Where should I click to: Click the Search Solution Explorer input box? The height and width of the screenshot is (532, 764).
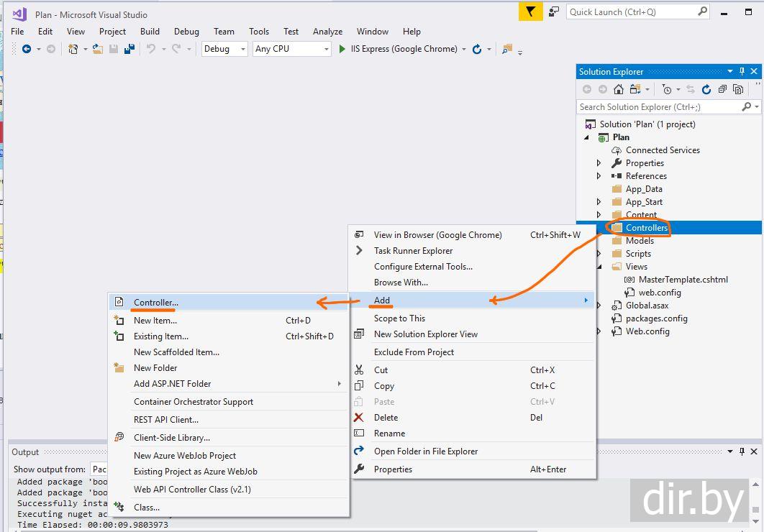[x=658, y=106]
